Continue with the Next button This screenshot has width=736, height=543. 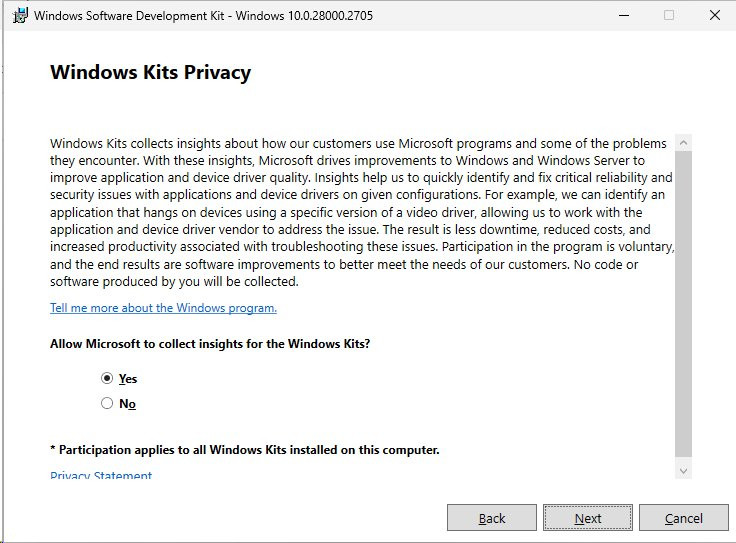point(588,518)
